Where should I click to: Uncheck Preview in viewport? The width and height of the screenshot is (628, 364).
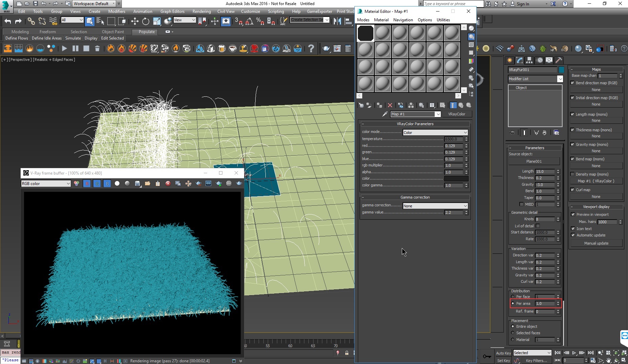573,214
